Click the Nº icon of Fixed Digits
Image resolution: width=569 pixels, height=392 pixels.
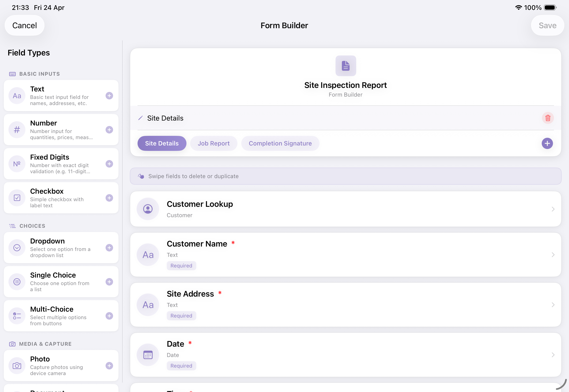point(17,164)
